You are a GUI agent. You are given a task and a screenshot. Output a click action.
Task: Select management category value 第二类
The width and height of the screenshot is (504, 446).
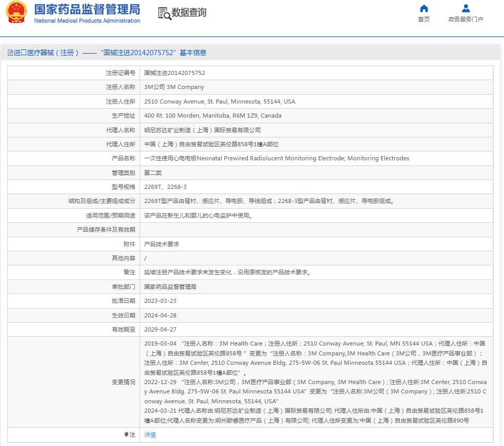153,173
